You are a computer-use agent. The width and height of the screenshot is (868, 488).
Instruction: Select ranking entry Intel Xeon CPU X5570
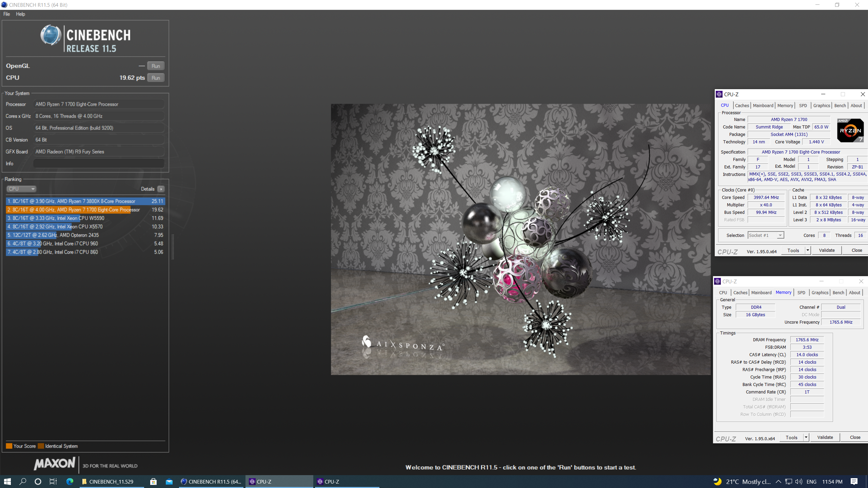85,226
